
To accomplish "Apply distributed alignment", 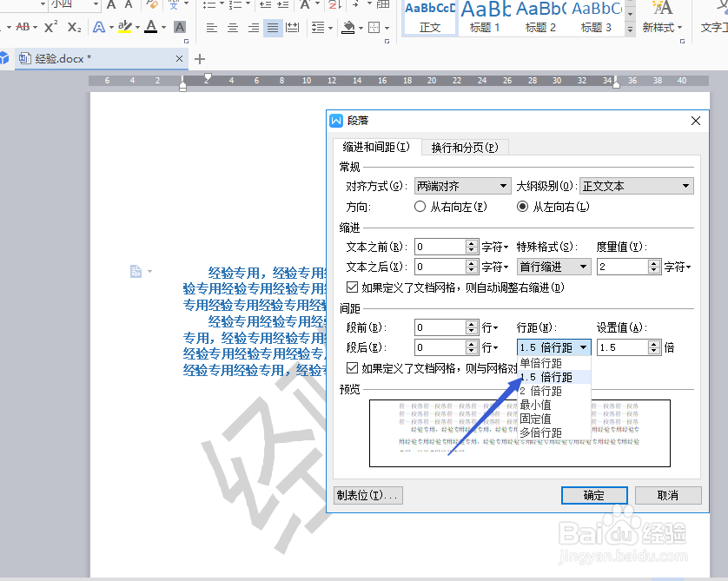I will coord(293,28).
